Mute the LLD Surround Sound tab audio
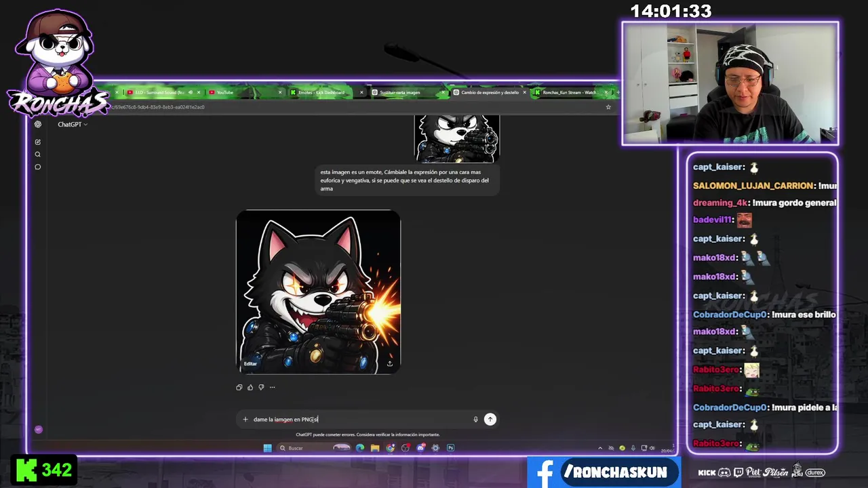This screenshot has height=488, width=868. point(190,92)
